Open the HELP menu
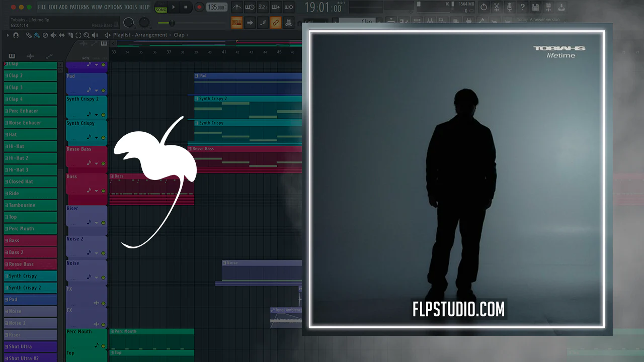644x362 pixels. pos(144,7)
